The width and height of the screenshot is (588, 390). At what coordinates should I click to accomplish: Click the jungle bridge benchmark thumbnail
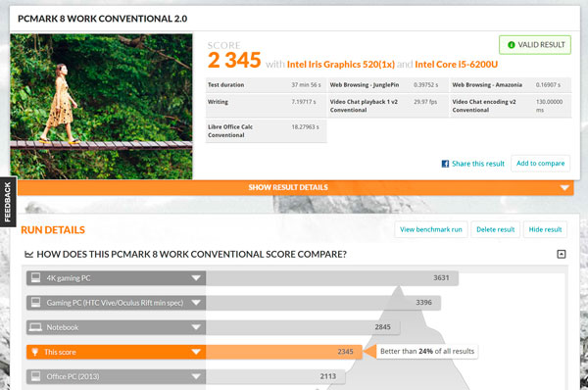pyautogui.click(x=101, y=107)
